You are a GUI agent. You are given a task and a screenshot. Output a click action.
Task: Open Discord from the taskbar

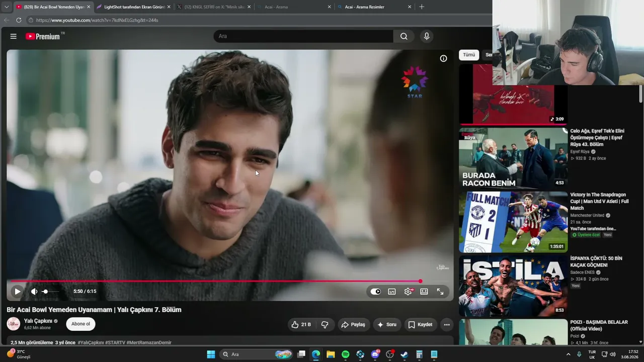(x=375, y=354)
